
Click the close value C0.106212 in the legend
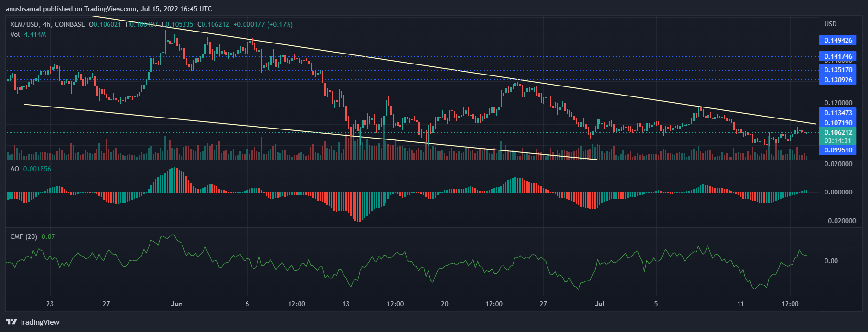pos(213,24)
